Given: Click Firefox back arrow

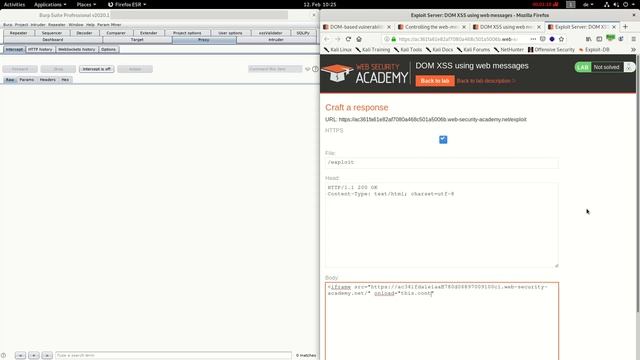Looking at the screenshot, I should pos(327,39).
